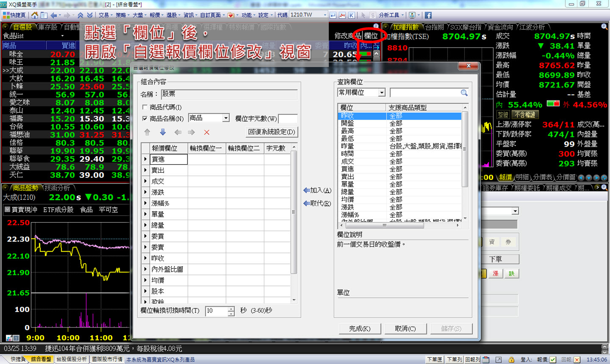Open the 商品 name type dropdown
Viewport: 610px width, 364px height.
pos(226,118)
